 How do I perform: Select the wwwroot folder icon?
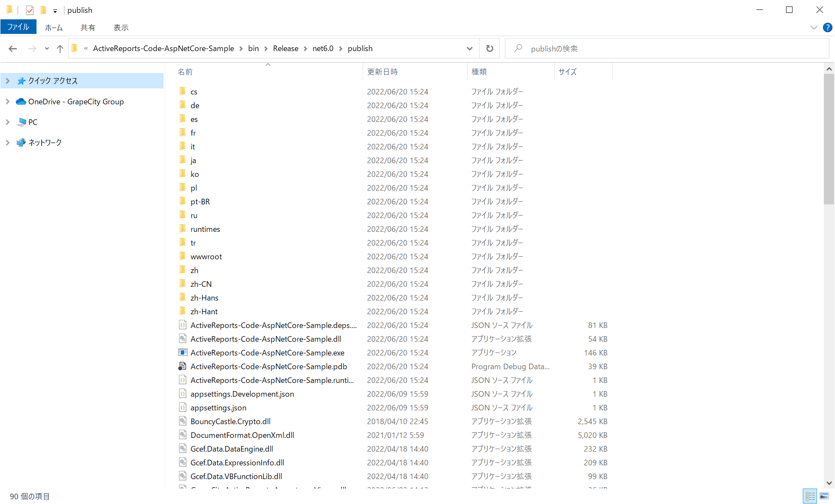pos(182,256)
